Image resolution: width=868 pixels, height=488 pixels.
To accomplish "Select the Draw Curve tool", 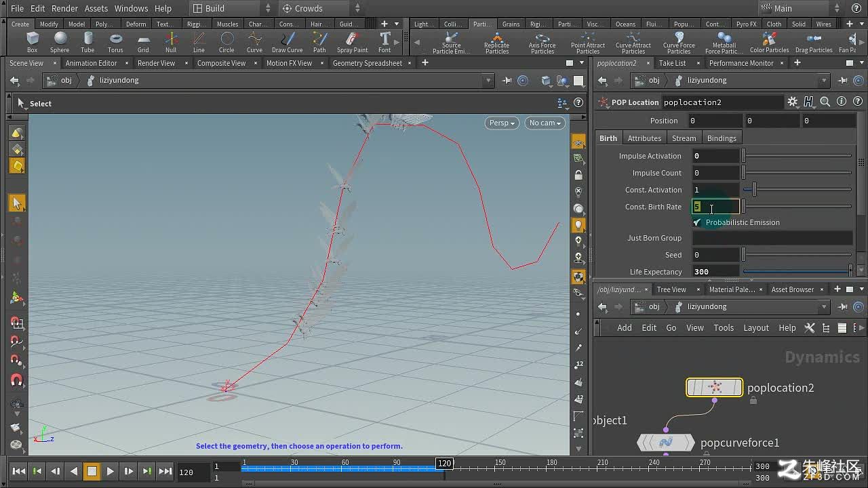I will click(288, 42).
